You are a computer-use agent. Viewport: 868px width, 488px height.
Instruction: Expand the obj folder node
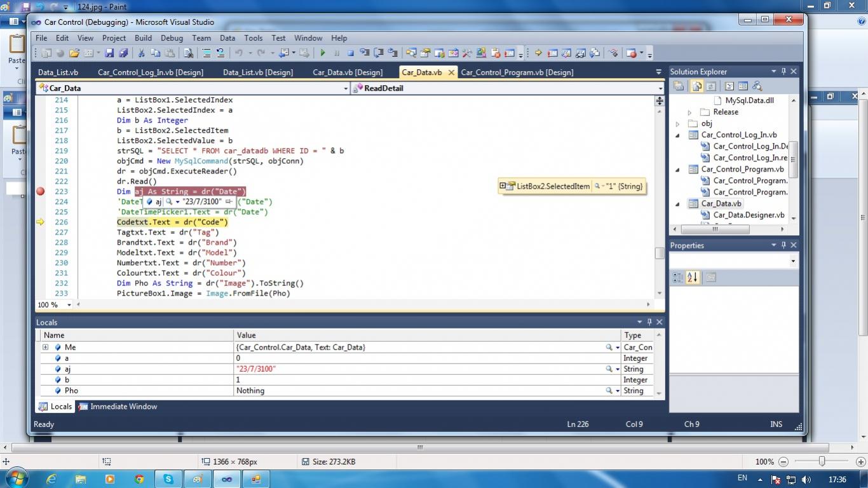[677, 124]
